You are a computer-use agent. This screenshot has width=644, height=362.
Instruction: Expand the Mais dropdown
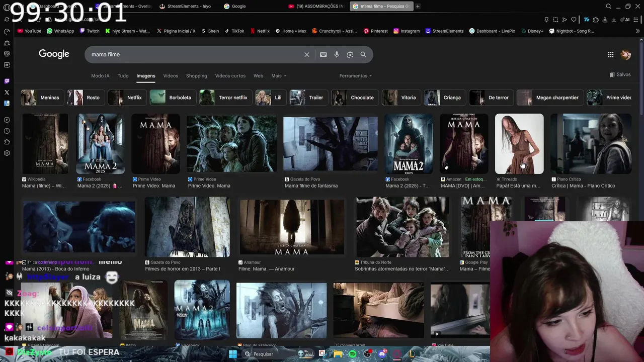point(279,76)
